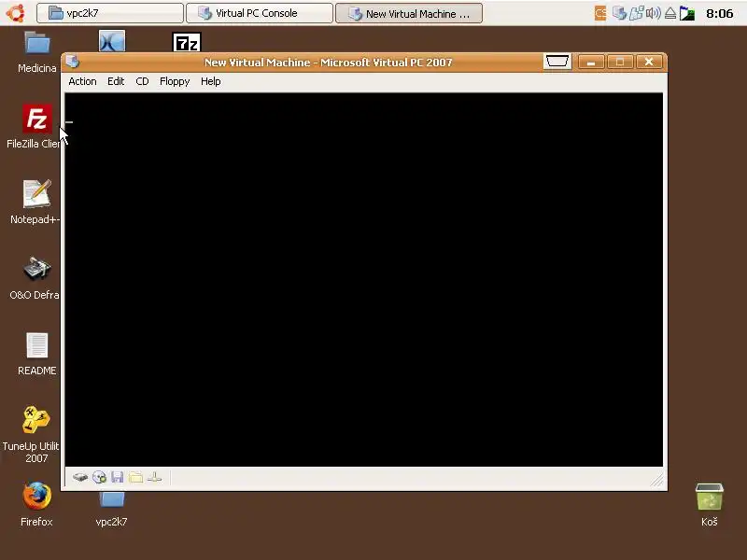Click inside the black virtual machine screen

(x=364, y=279)
